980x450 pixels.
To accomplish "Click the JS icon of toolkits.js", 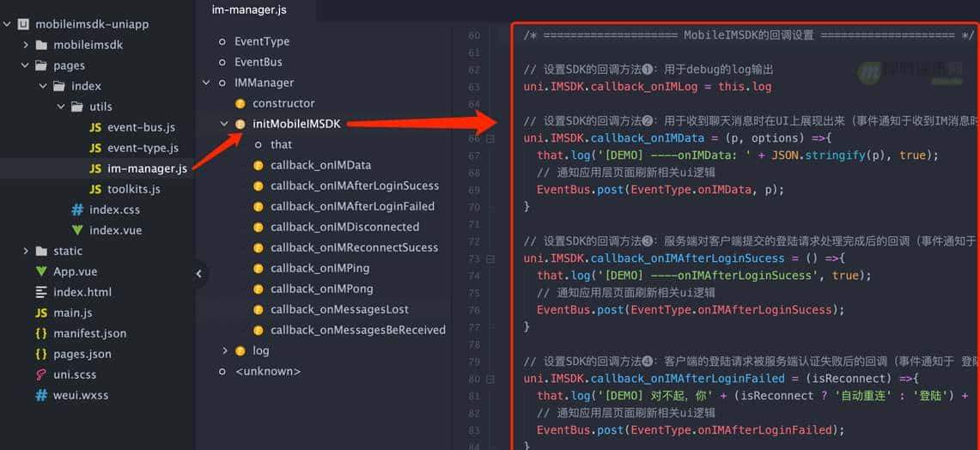I will coord(95,189).
